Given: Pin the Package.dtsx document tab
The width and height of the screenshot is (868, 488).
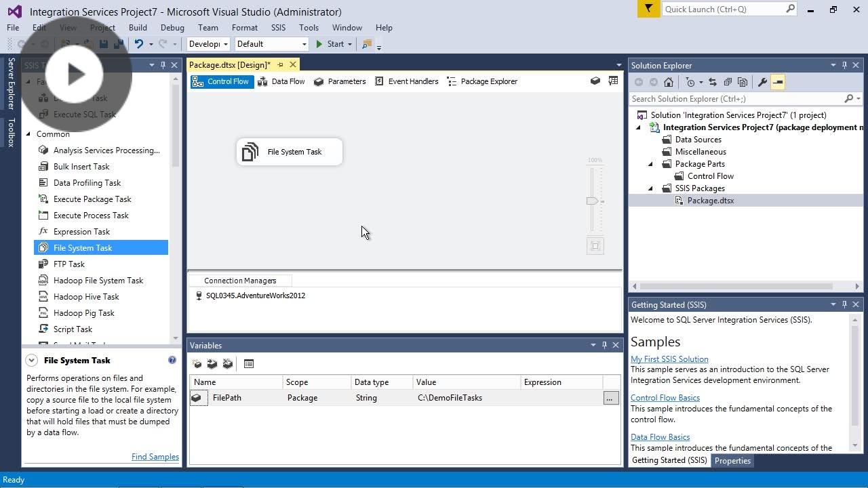Looking at the screenshot, I should (280, 65).
